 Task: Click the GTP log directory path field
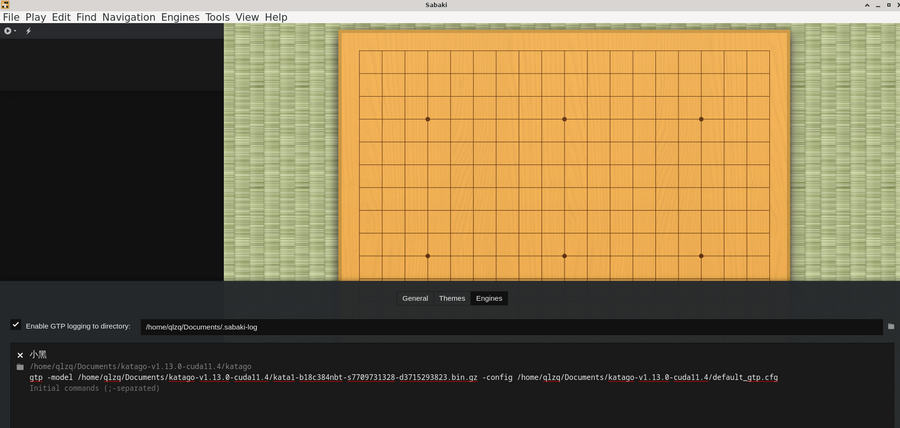tap(511, 327)
